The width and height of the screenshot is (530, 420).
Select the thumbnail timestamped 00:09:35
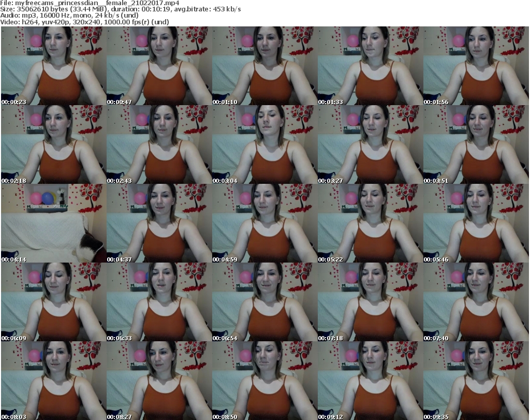click(x=476, y=381)
